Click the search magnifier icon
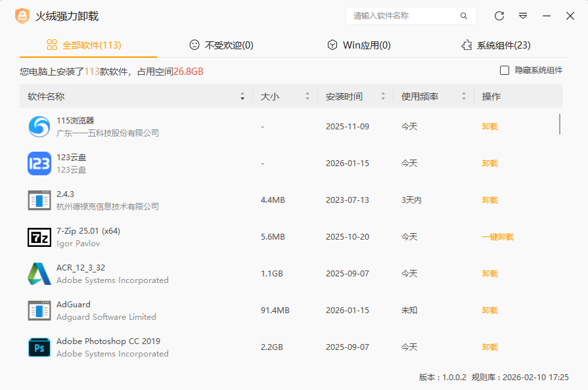This screenshot has width=588, height=390. tap(464, 16)
